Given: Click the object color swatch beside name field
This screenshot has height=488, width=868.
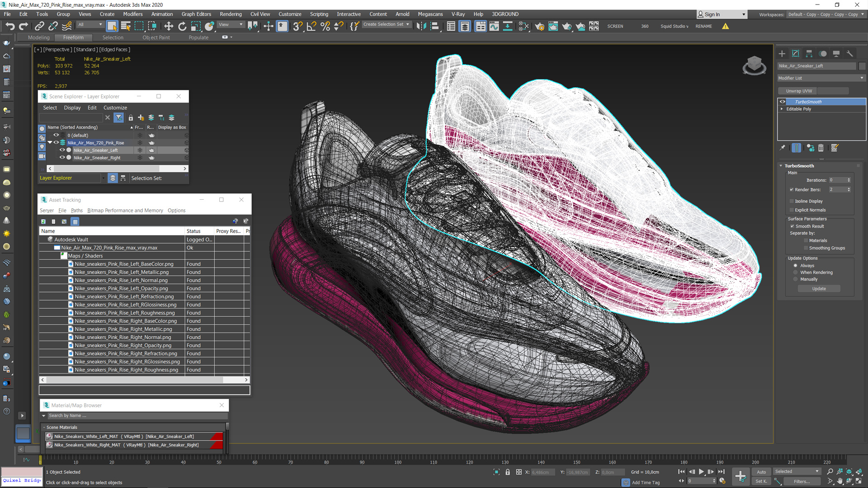Looking at the screenshot, I should (862, 66).
